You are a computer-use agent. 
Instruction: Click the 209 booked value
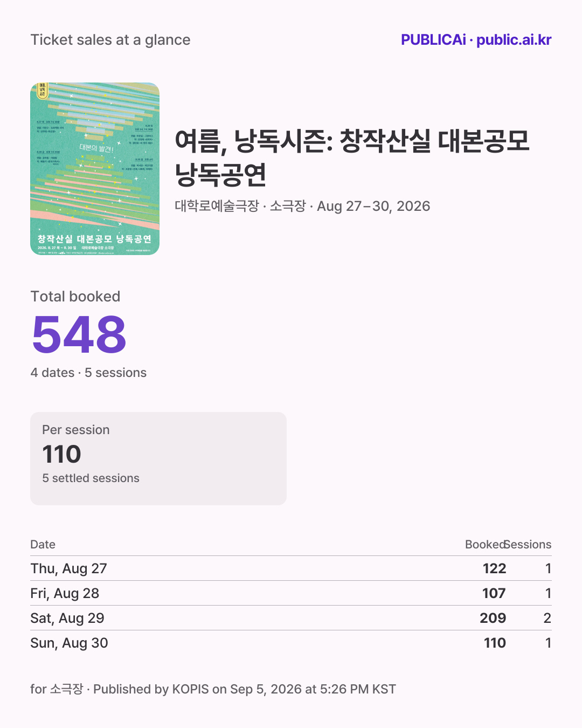pos(493,618)
